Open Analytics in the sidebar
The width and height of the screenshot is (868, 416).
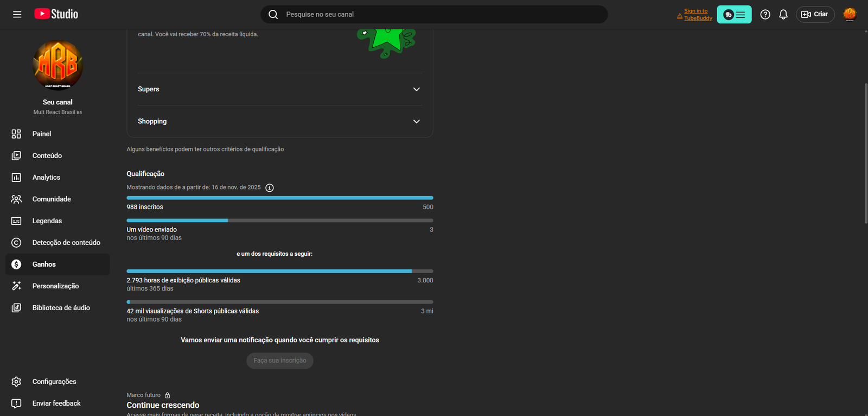pyautogui.click(x=58, y=178)
